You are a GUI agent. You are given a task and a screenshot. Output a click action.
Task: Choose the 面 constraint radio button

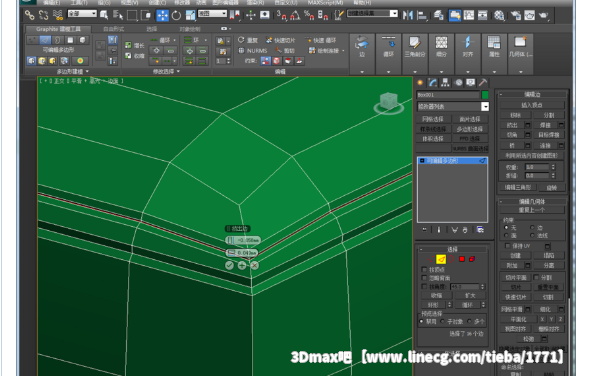pos(506,235)
